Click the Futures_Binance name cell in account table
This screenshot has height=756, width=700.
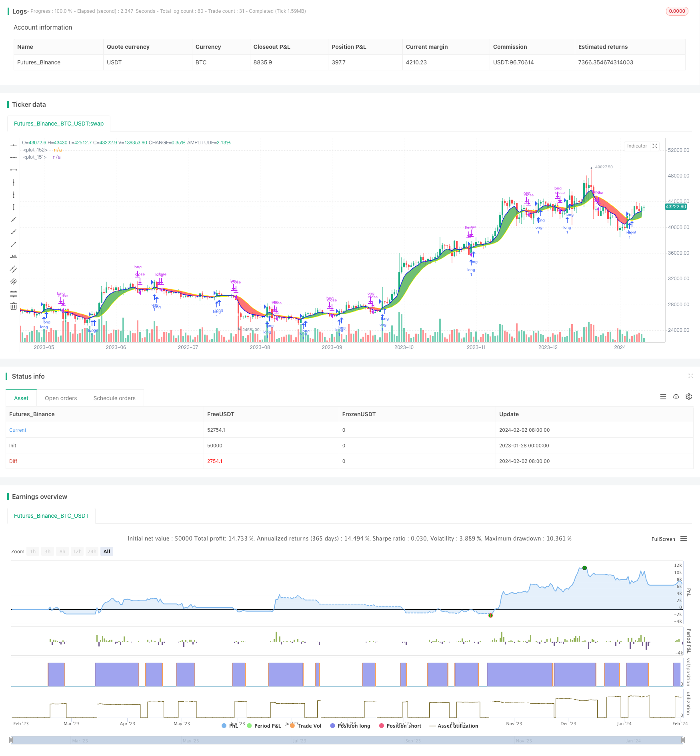tap(39, 62)
